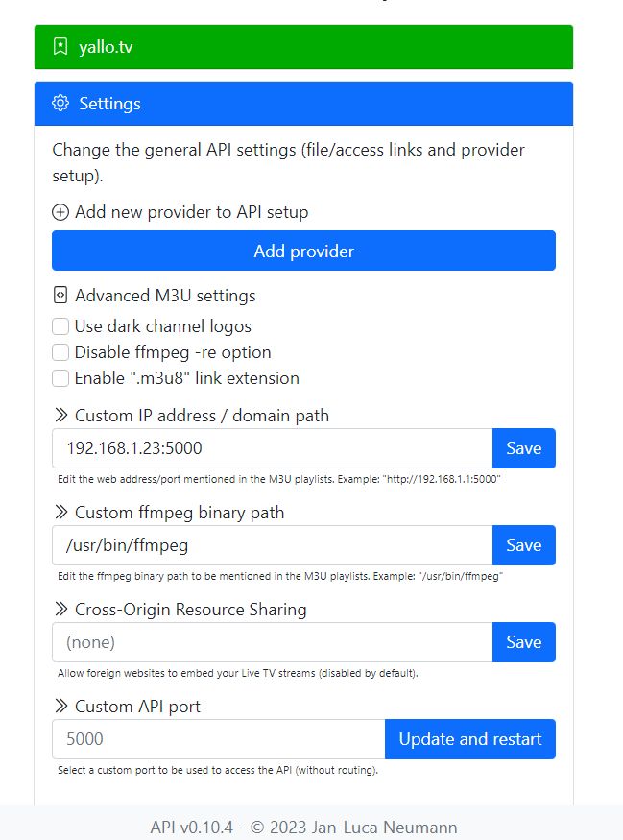Click the double-chevron icon next to Custom ffmpeg binary path
Image resolution: width=623 pixels, height=840 pixels.
tap(61, 512)
